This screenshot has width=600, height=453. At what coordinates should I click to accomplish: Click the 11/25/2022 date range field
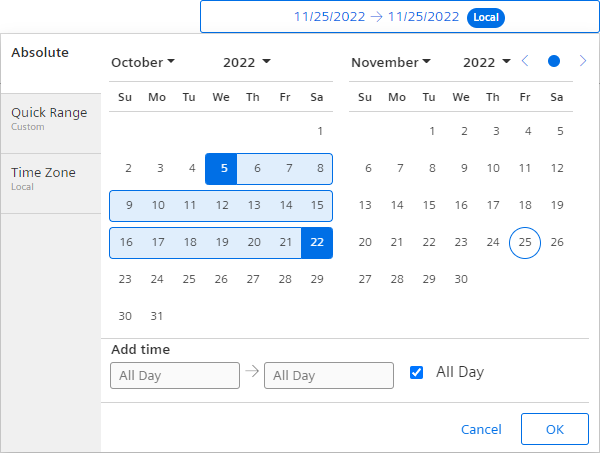coord(399,17)
